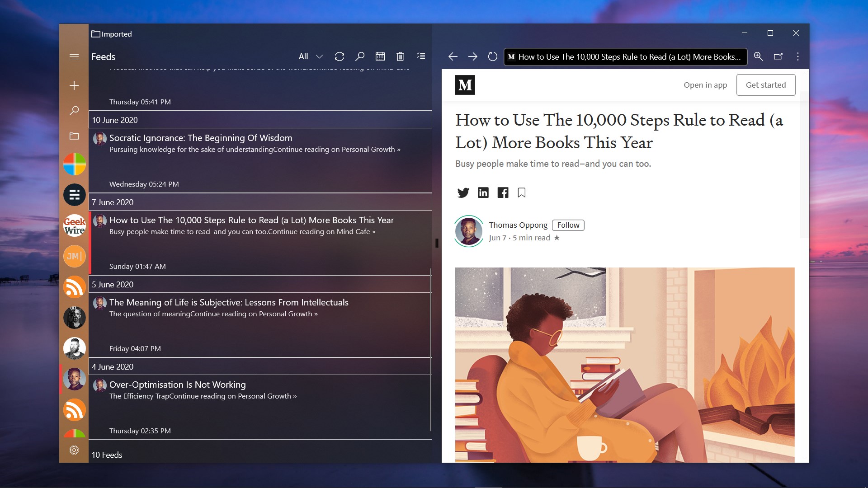The height and width of the screenshot is (488, 868).
Task: Click the mark all as read icon
Action: (x=421, y=56)
